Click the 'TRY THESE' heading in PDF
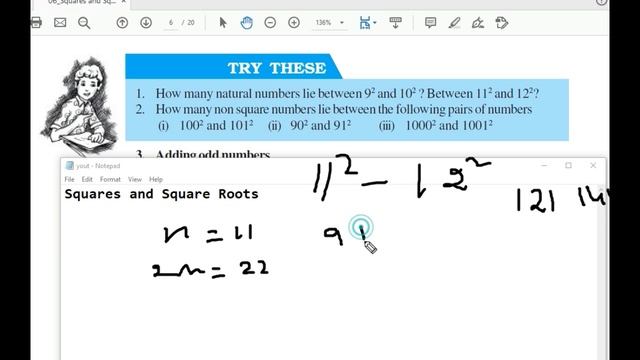This screenshot has height=360, width=640. click(x=277, y=68)
